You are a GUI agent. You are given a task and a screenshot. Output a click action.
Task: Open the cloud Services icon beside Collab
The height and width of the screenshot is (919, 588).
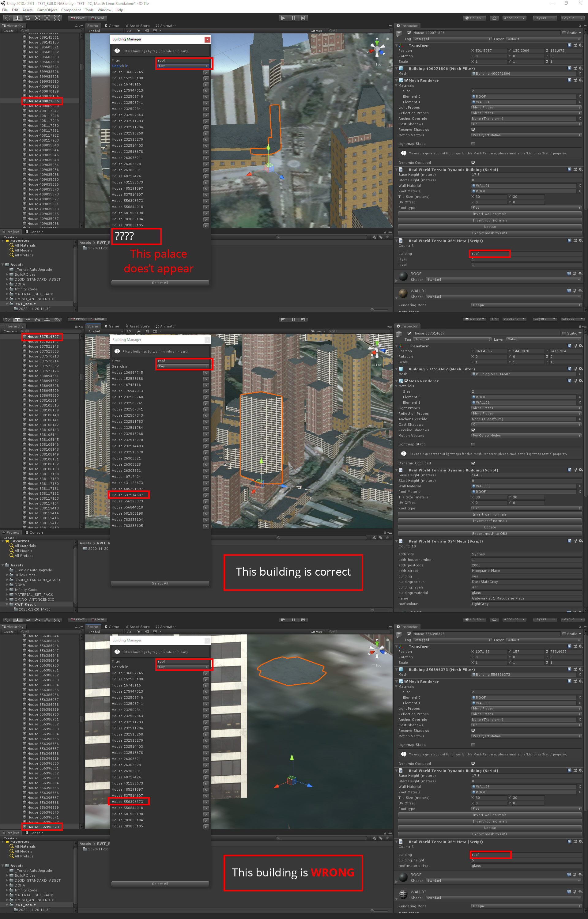coord(494,18)
